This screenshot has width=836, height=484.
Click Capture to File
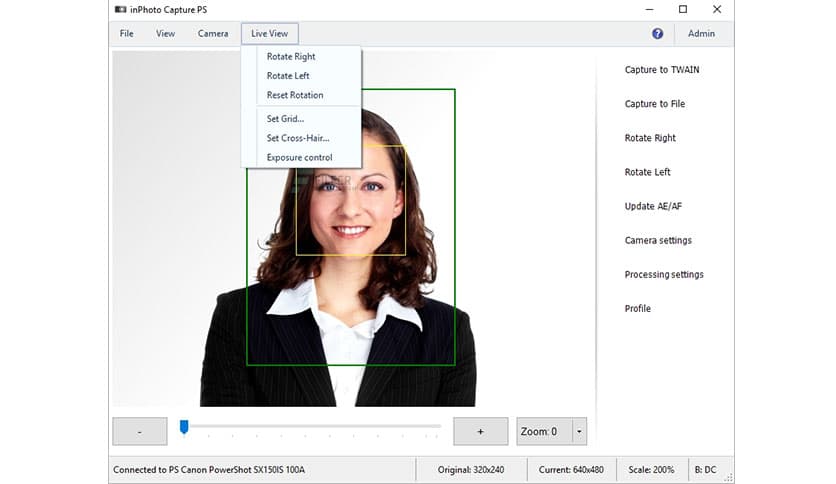(654, 104)
